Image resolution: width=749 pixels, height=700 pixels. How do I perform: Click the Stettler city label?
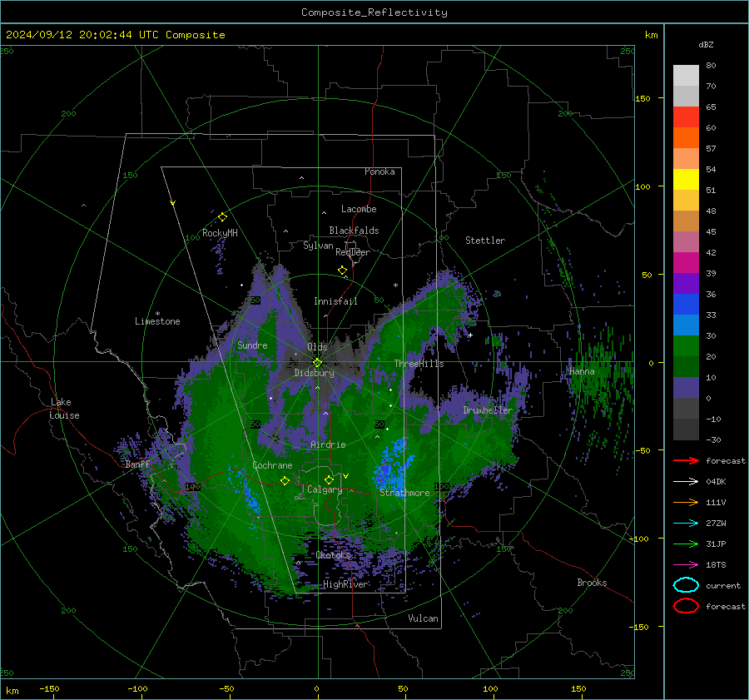[485, 241]
